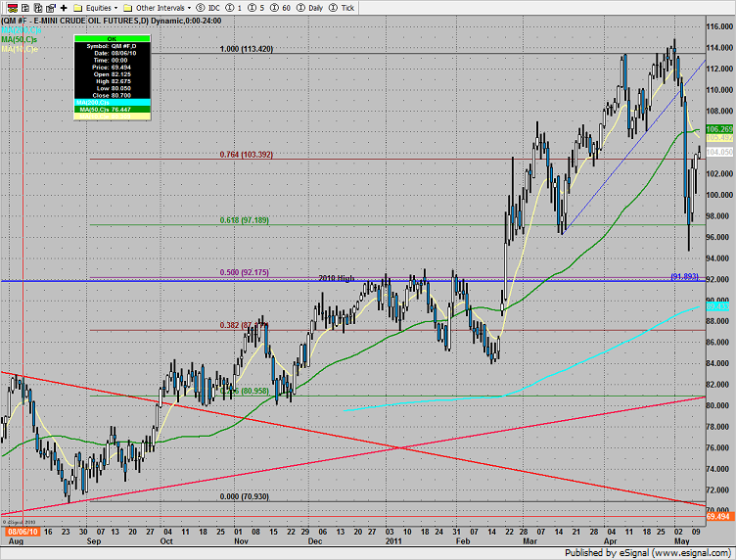
Task: Click the third toolbar stacked-windows icon
Action: 38,8
